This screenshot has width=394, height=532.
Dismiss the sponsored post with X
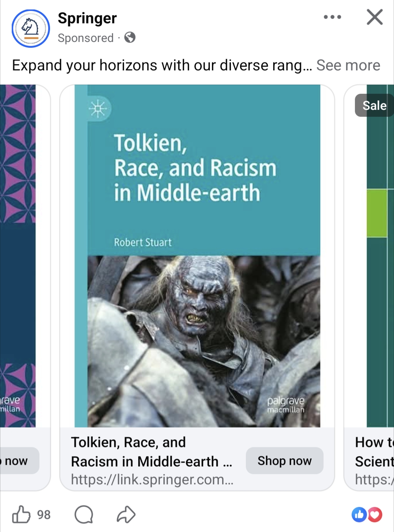click(375, 17)
